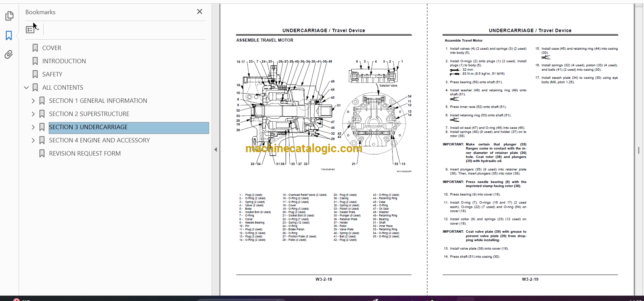Click parts list entry 5 - Body
The width and height of the screenshot is (644, 301).
246,209
